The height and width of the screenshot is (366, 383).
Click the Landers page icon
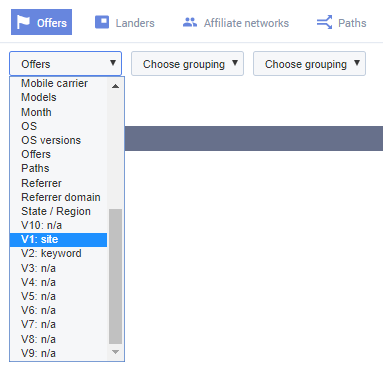coord(102,22)
